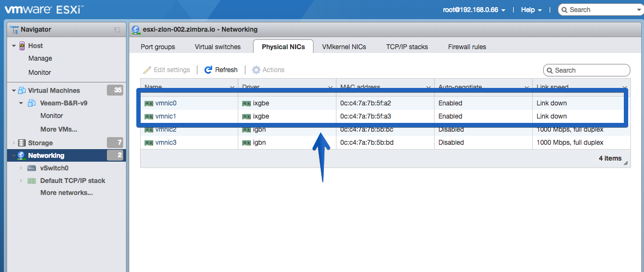Select Manage under Host
The image size is (644, 272).
40,58
